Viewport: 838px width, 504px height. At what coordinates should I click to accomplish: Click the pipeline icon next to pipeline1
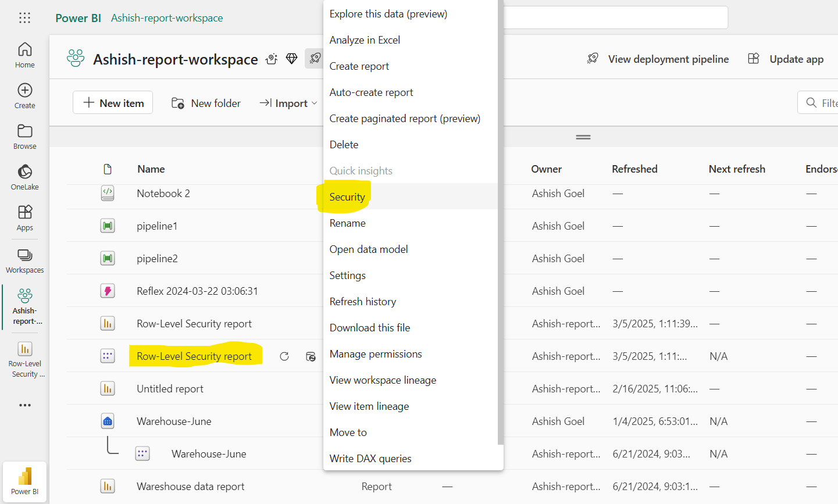click(108, 226)
